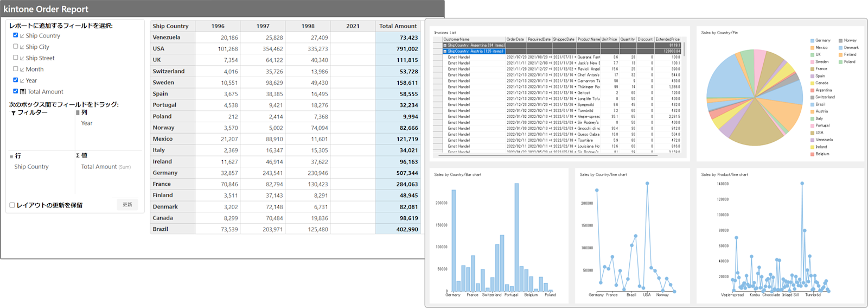Uncheck the Ship Country field checkbox
Screen dimensions: 868x308
16,35
